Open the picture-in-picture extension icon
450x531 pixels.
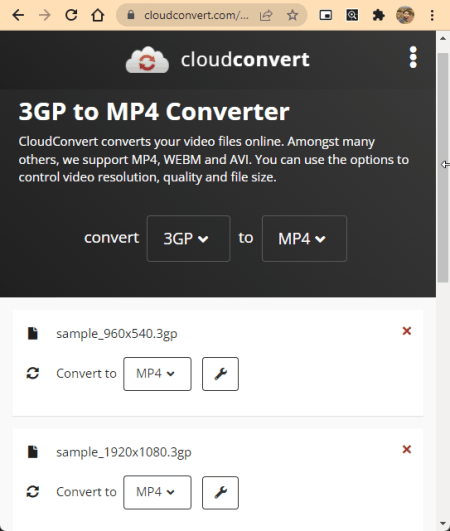point(325,15)
